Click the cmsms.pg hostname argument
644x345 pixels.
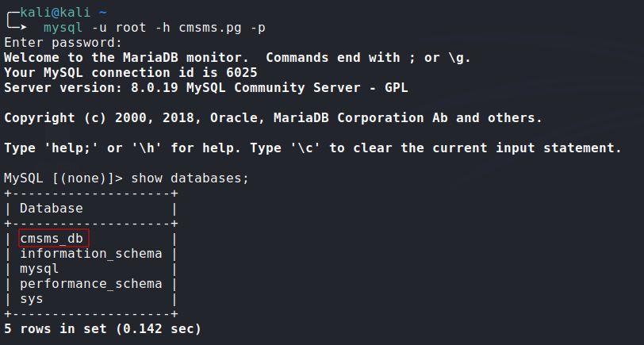tap(210, 28)
